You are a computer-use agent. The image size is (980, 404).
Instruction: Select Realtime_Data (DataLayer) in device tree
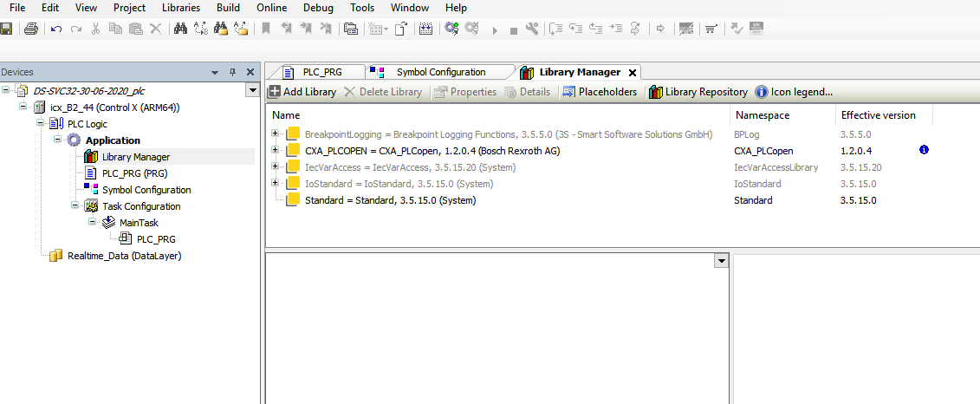(123, 256)
